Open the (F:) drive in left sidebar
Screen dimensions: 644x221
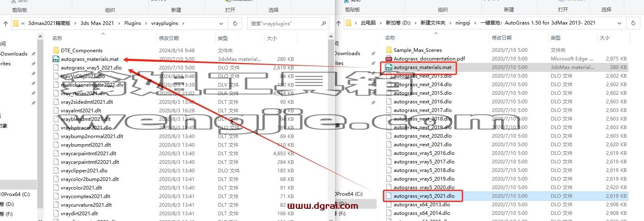(x=7, y=214)
